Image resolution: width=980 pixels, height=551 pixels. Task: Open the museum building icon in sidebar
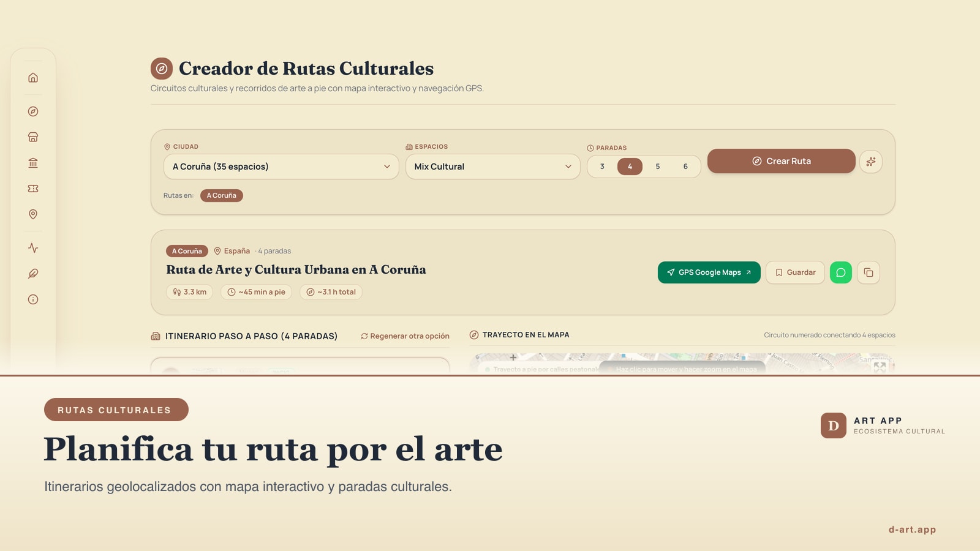pyautogui.click(x=33, y=163)
